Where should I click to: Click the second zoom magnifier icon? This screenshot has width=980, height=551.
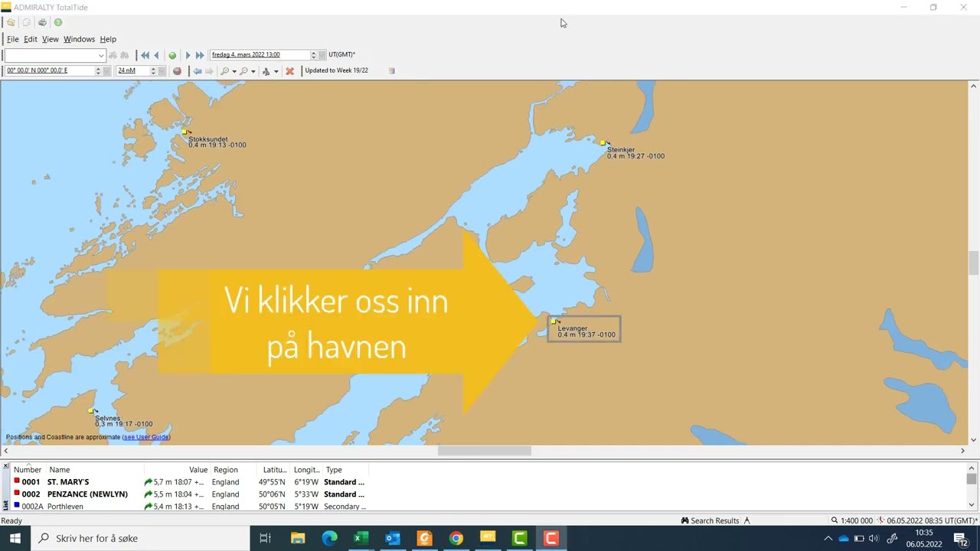pos(243,71)
